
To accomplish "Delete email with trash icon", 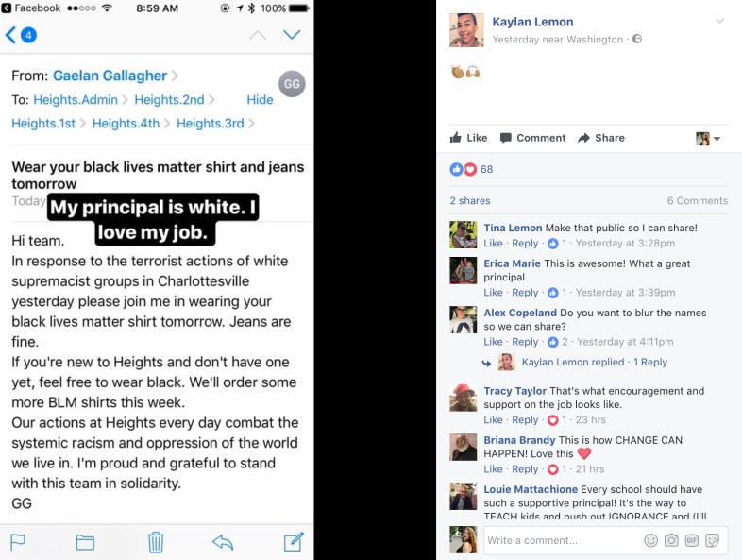I will (156, 542).
